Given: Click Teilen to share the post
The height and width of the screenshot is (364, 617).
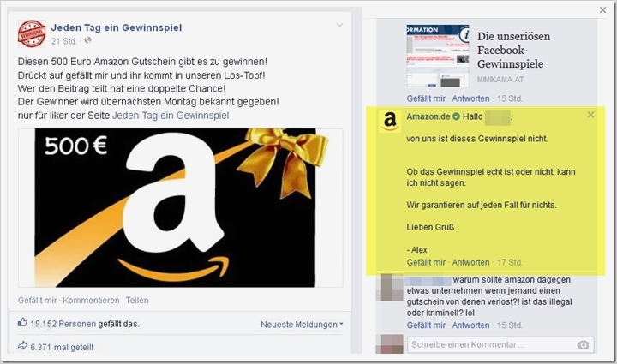Looking at the screenshot, I should click(x=137, y=301).
